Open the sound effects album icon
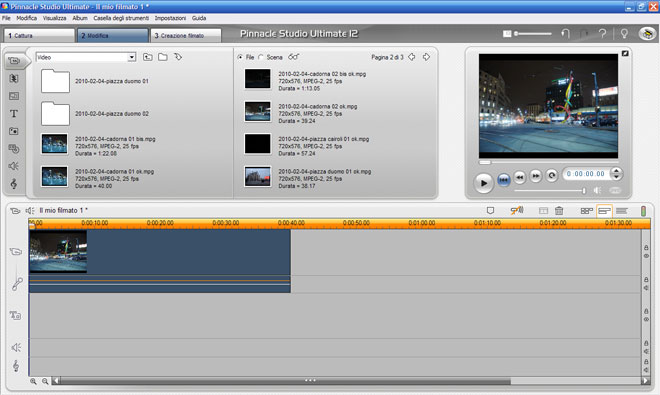This screenshot has height=395, width=660. [14, 166]
